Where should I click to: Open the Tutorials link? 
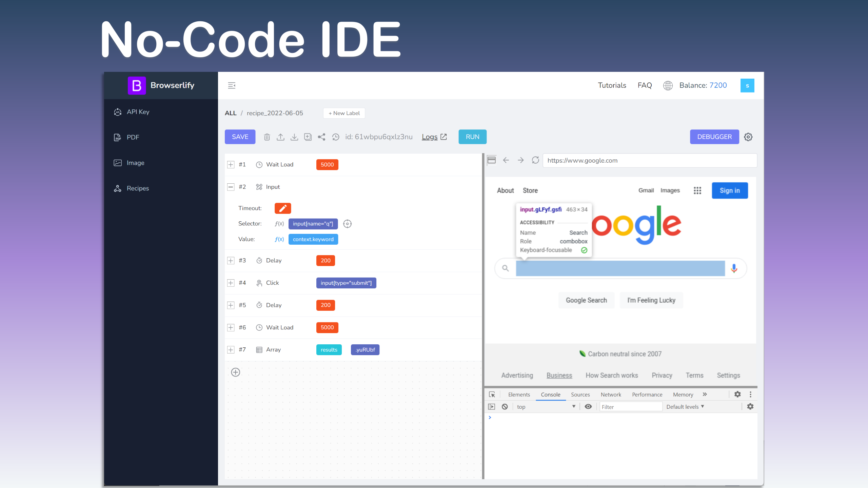click(612, 85)
